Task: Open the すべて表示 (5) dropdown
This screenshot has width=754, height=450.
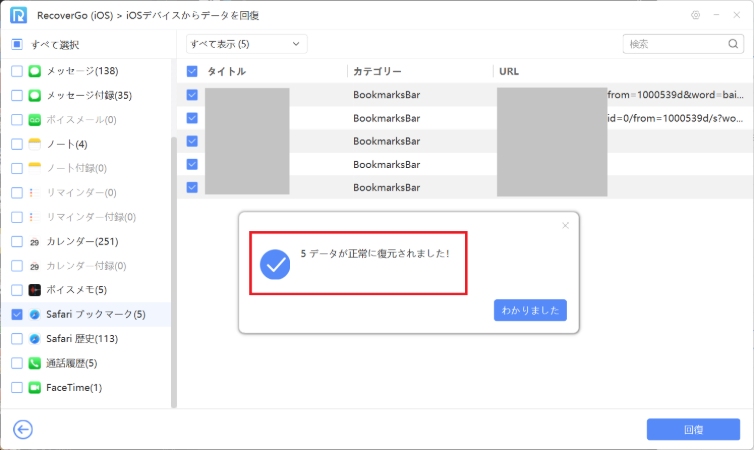Action: [246, 44]
